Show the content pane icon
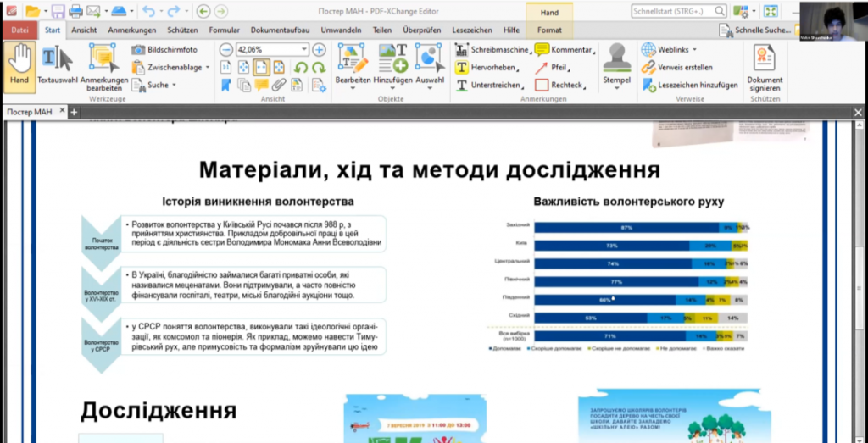 click(298, 86)
